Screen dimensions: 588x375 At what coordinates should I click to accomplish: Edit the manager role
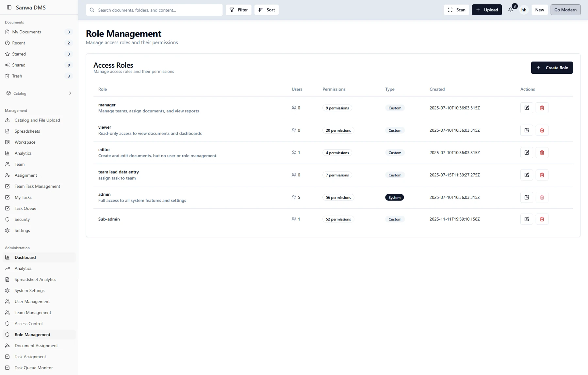(527, 108)
